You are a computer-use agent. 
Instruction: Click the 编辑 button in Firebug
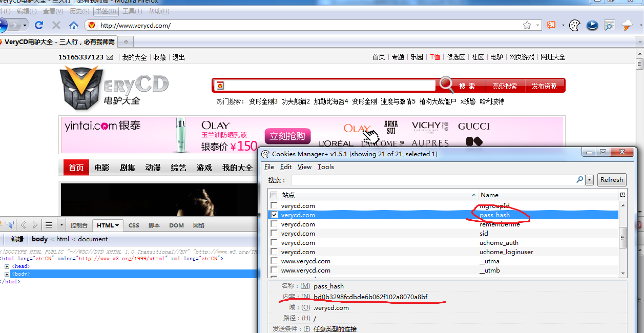[x=17, y=239]
